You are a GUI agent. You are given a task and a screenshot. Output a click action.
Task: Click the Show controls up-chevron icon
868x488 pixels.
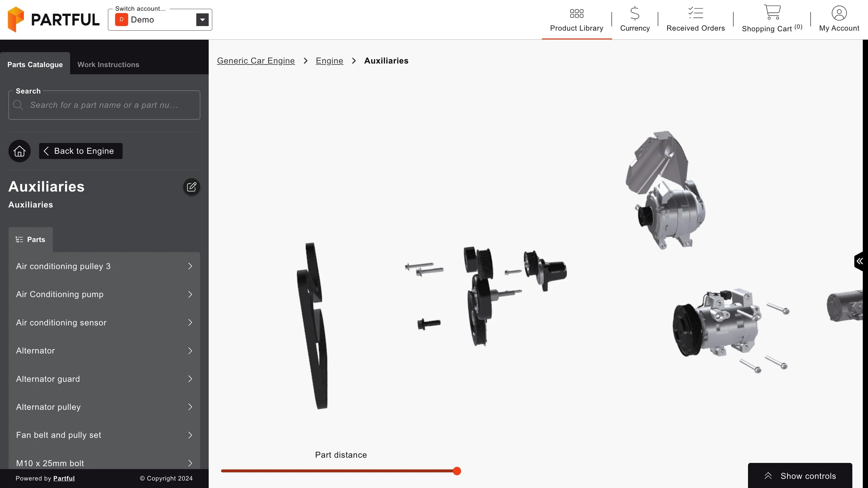point(768,476)
